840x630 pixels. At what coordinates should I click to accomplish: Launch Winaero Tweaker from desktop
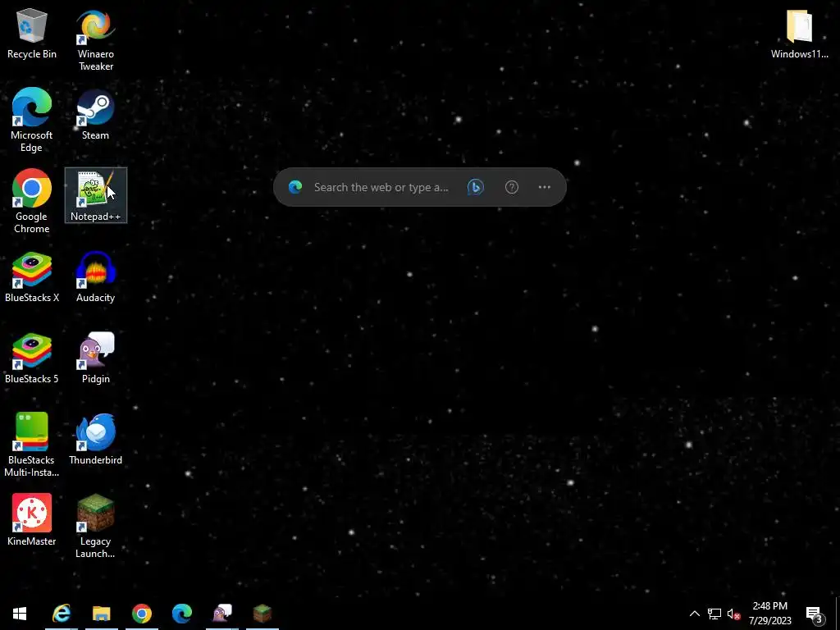coord(95,39)
